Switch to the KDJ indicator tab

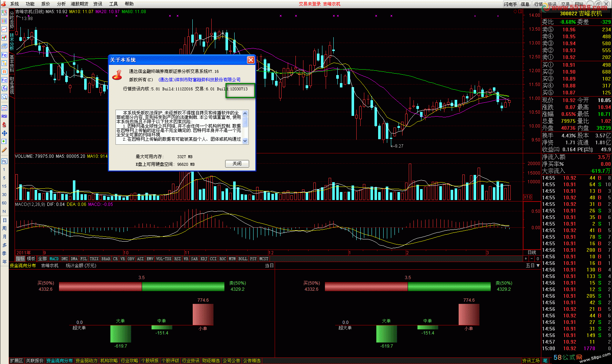(x=204, y=259)
